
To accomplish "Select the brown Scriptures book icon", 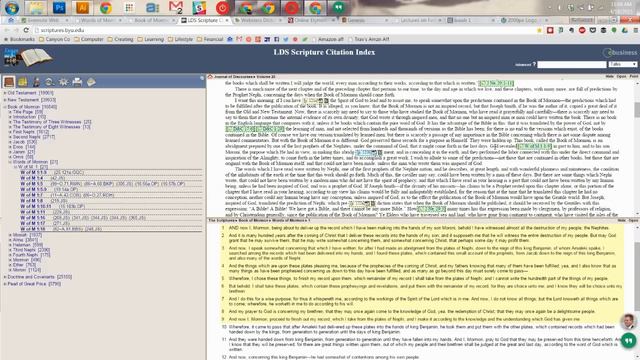I will [9, 82].
